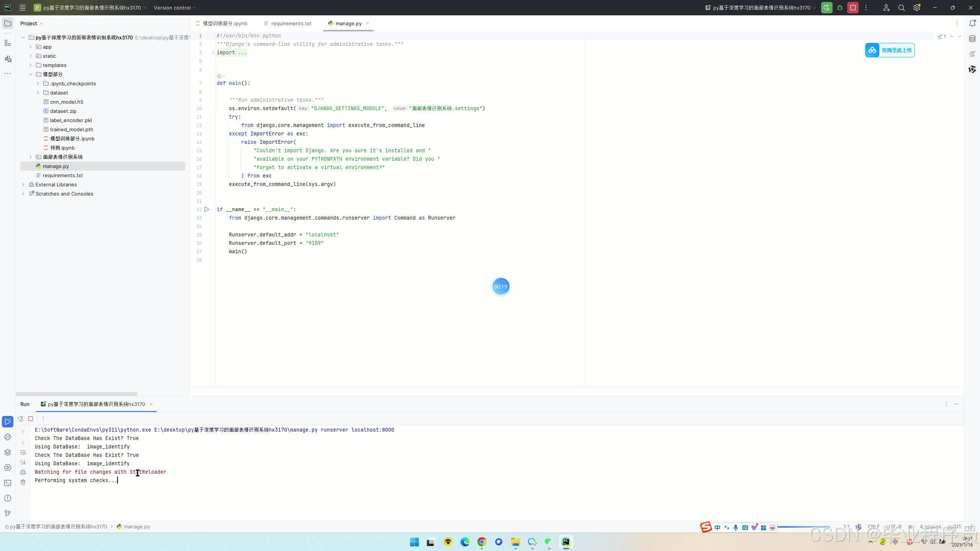
Task: Click manage.py in the bottom breadcrumb
Action: (x=133, y=527)
